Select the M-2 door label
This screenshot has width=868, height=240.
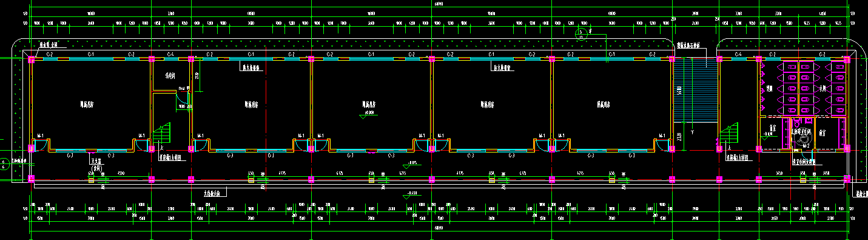point(806,146)
